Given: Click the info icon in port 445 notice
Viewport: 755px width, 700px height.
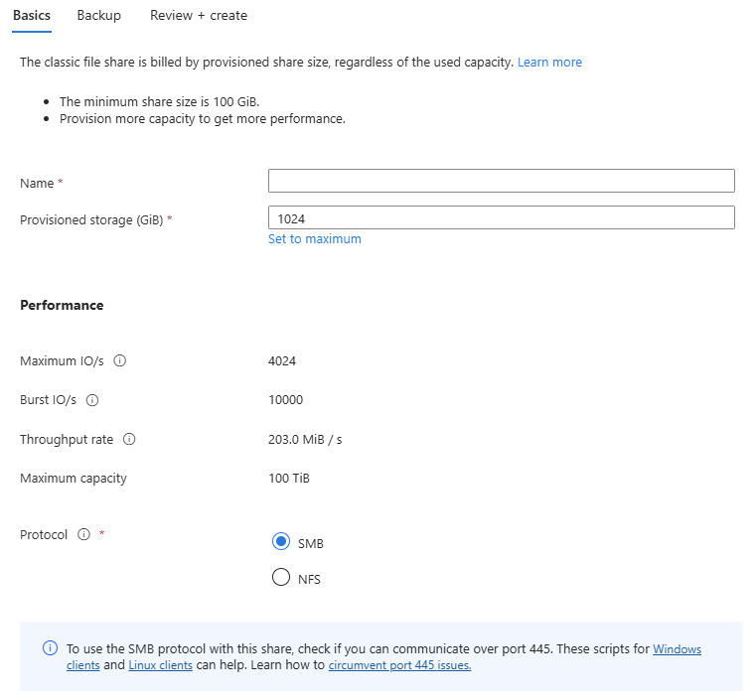Looking at the screenshot, I should tap(50, 648).
